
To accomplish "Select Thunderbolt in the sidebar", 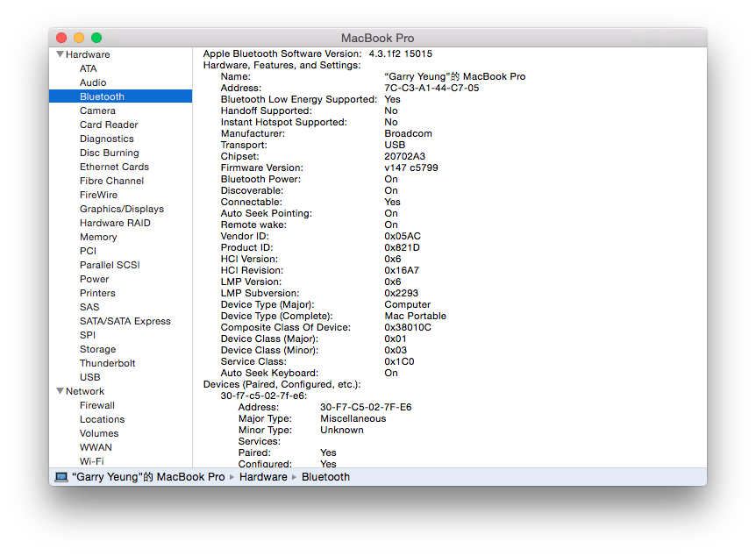I will pos(108,363).
